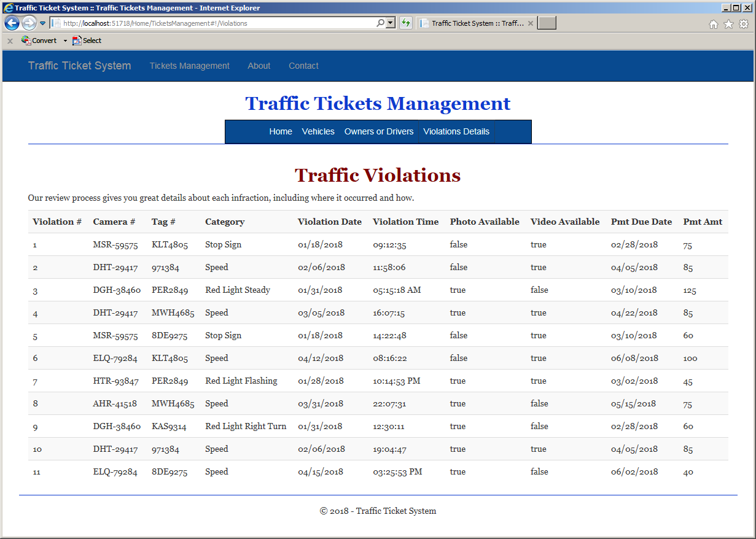Viewport: 756px width, 539px height.
Task: Click the Violation Time column header
Action: click(x=406, y=222)
